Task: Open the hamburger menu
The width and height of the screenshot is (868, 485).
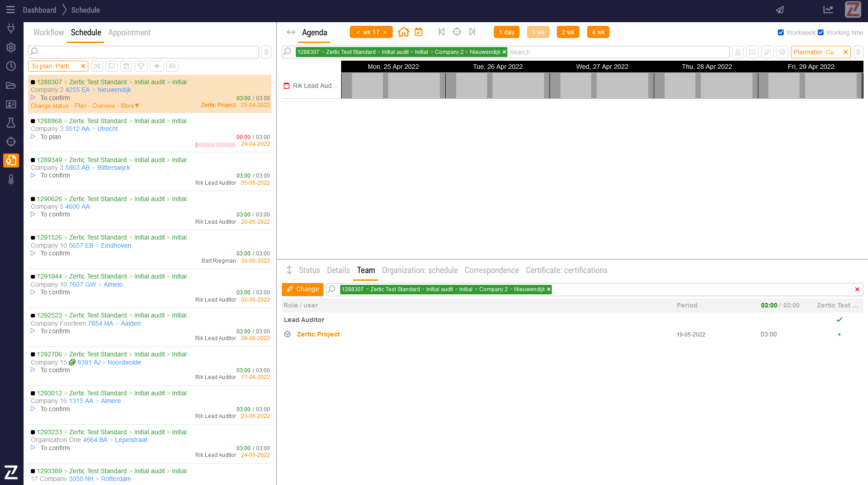Action: (x=10, y=10)
